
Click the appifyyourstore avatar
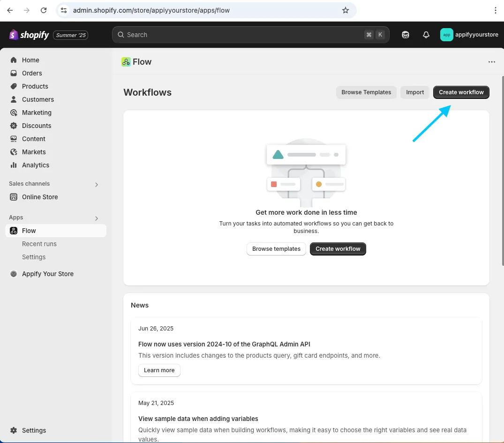(x=446, y=35)
